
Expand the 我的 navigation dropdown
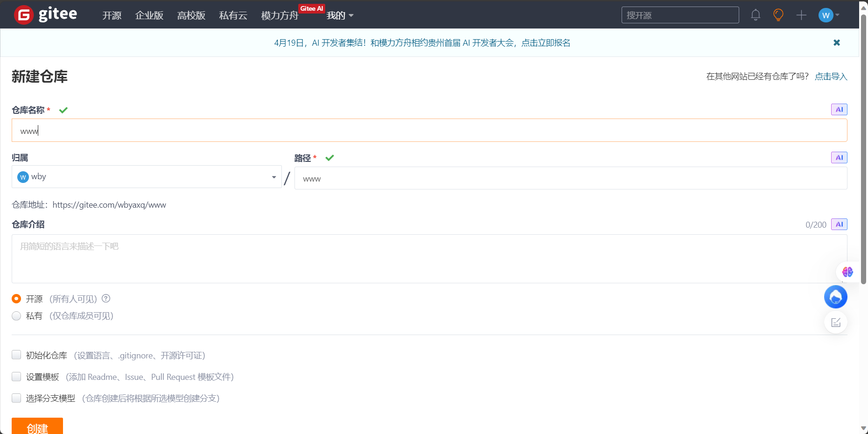[x=340, y=15]
